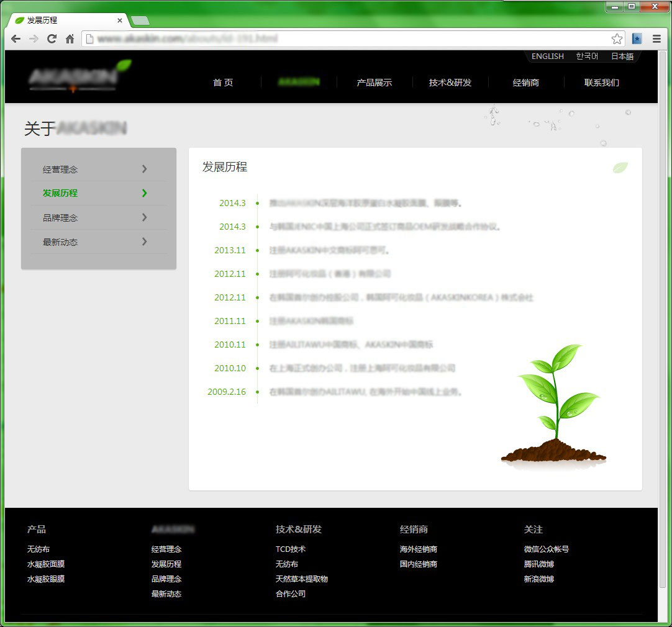672x627 pixels.
Task: Click the footer 关注 column heading
Action: (x=533, y=530)
